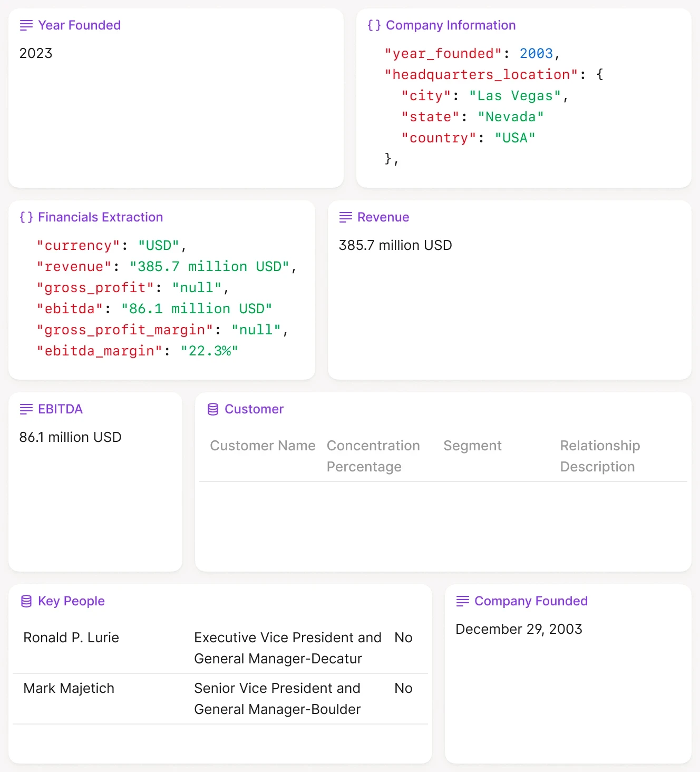
Task: Click the database icon beside Customer
Action: [x=212, y=409]
